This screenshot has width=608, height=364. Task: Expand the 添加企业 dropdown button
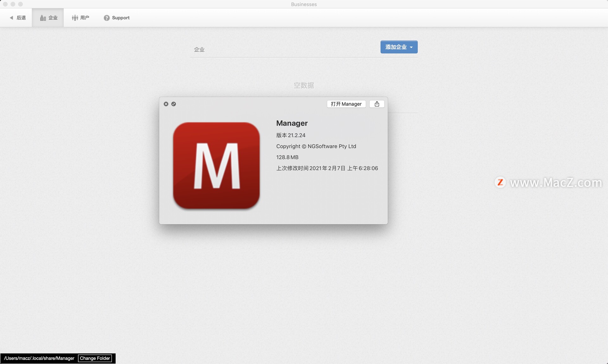pyautogui.click(x=399, y=47)
